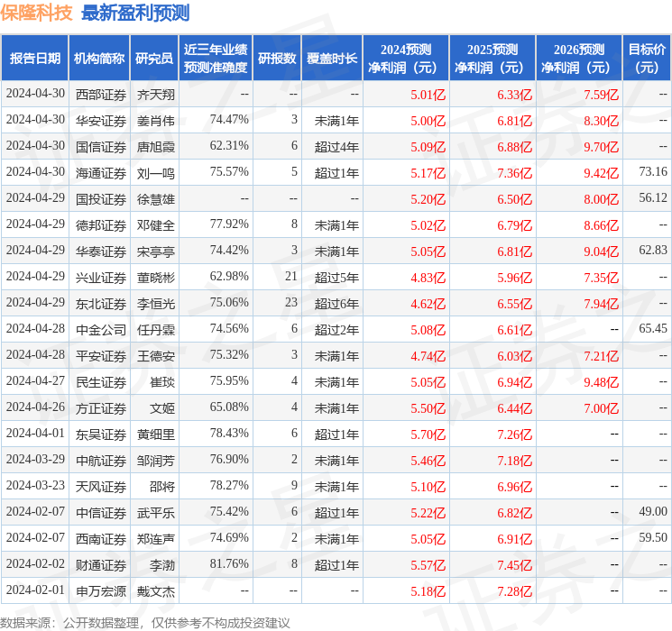Click target price 65.45
This screenshot has height=631, width=672.
point(653,328)
